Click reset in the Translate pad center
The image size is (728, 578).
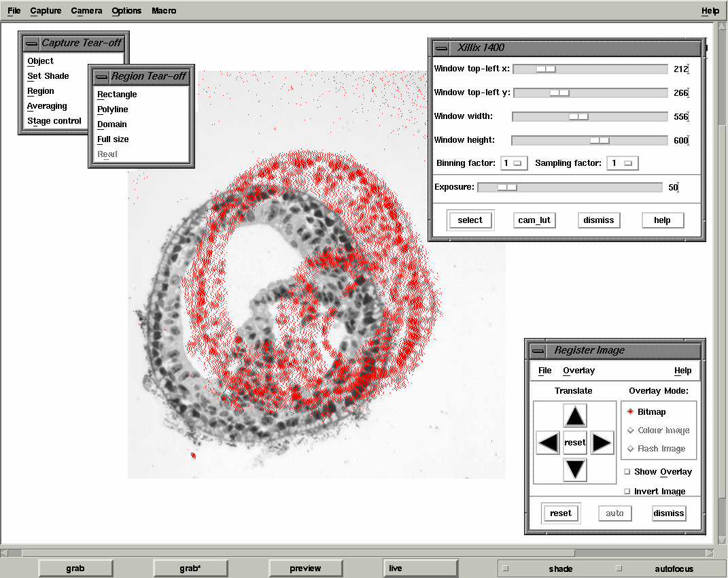tap(575, 442)
